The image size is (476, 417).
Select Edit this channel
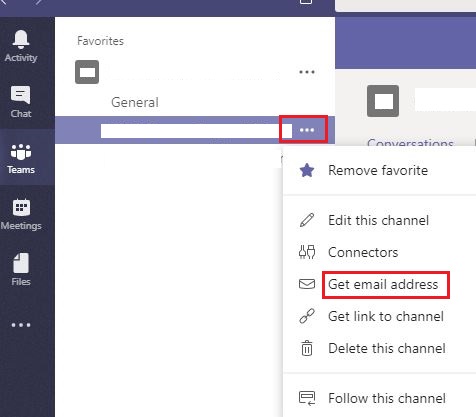(x=378, y=220)
